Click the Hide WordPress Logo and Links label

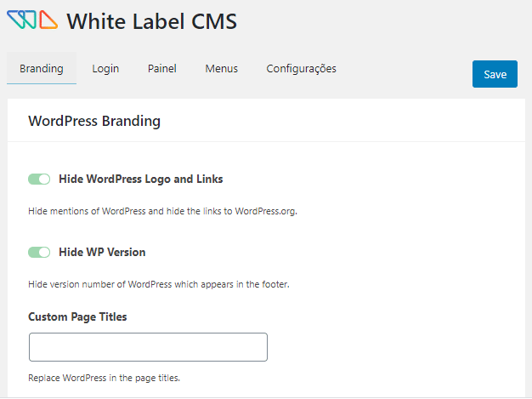(140, 179)
